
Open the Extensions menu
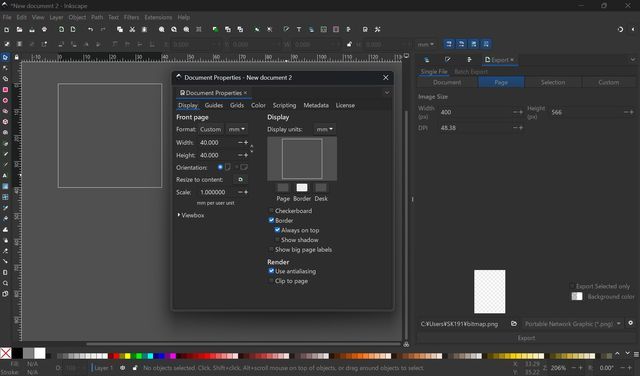pyautogui.click(x=158, y=17)
